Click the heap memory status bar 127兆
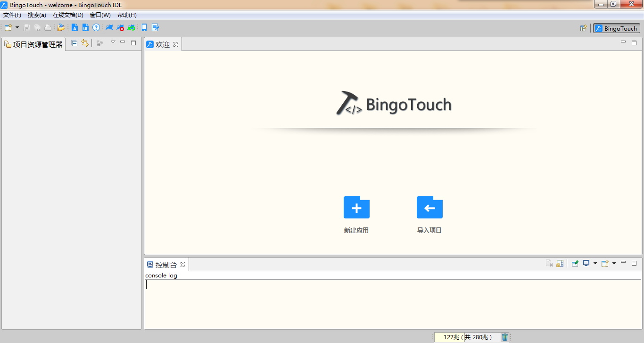The width and height of the screenshot is (644, 343). tap(466, 337)
